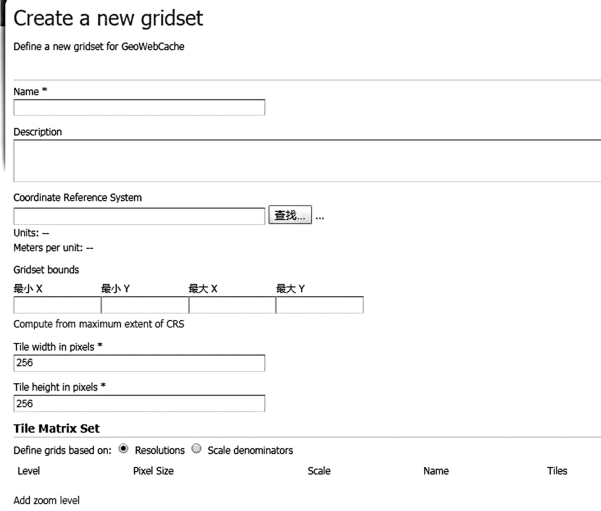Click the Create a new gridset heading
Image resolution: width=601 pixels, height=511 pixels.
tap(114, 18)
